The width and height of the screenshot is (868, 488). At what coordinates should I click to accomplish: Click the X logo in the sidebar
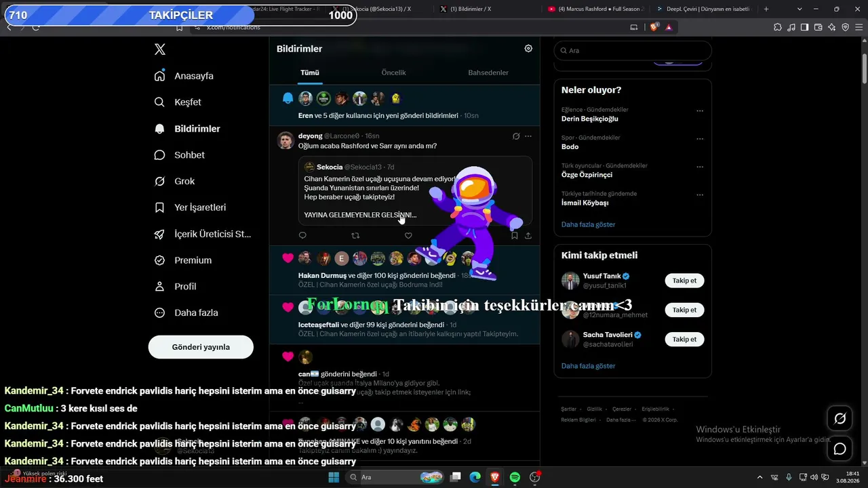pos(159,49)
